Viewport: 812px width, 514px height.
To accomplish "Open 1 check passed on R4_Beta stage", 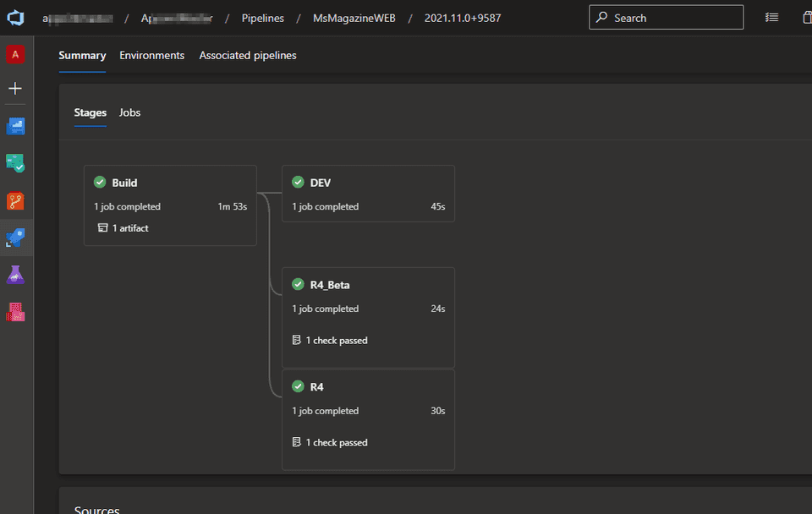I will pyautogui.click(x=330, y=340).
